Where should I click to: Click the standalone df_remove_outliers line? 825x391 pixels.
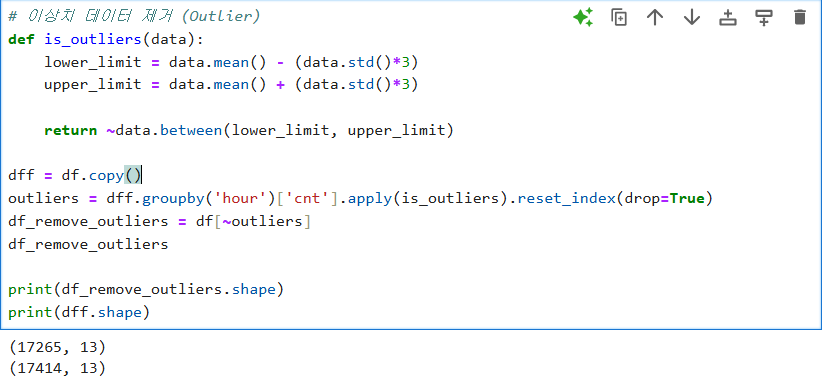click(88, 244)
